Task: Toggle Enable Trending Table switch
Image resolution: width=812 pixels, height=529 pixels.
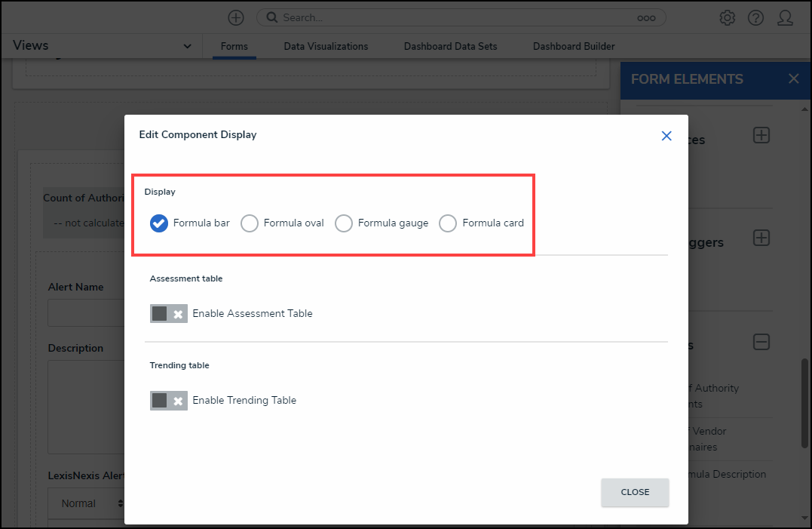Action: (169, 401)
